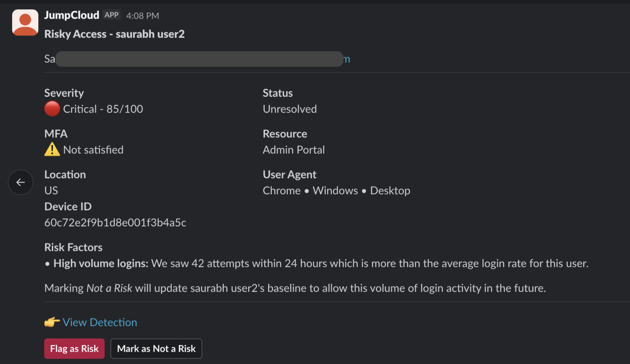Click the pointing hand emoji beside View Detection
The height and width of the screenshot is (364, 630).
(52, 322)
